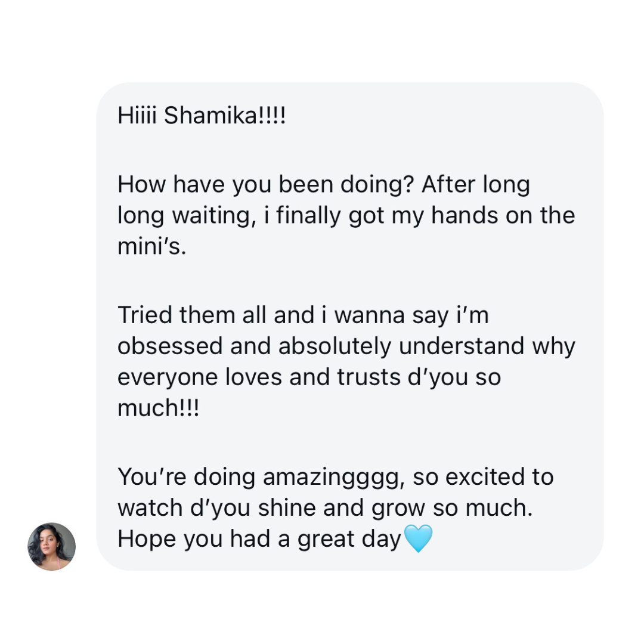
Task: Click the word "finally" in the message
Action: [301, 216]
